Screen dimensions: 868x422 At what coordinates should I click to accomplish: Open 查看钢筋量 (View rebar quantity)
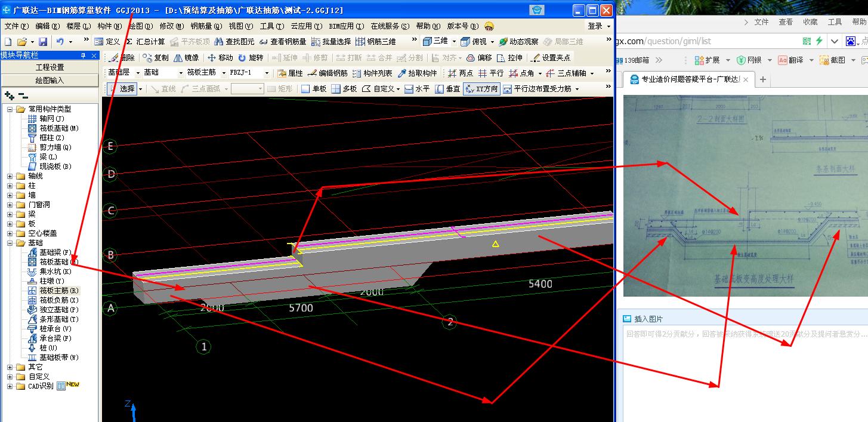(283, 42)
